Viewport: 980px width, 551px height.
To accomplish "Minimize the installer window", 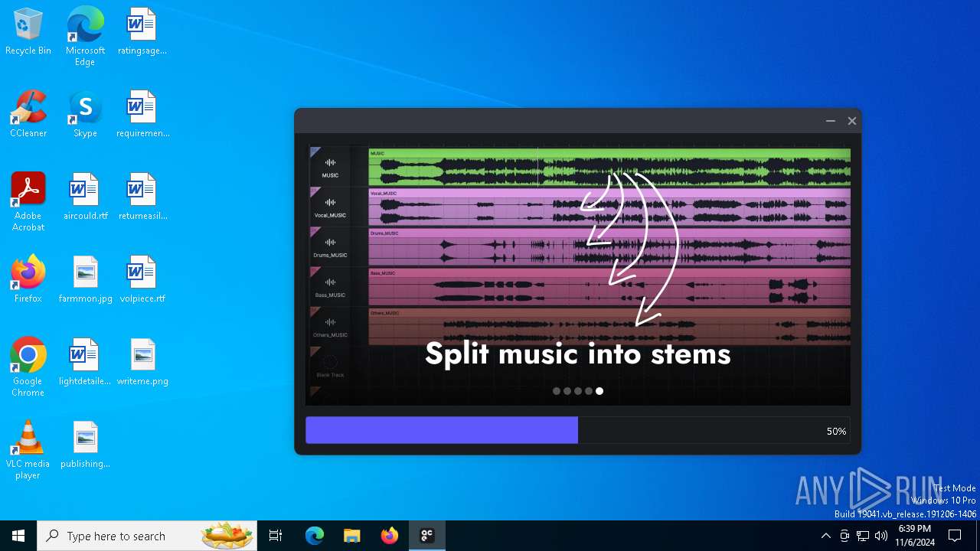I will pyautogui.click(x=830, y=121).
